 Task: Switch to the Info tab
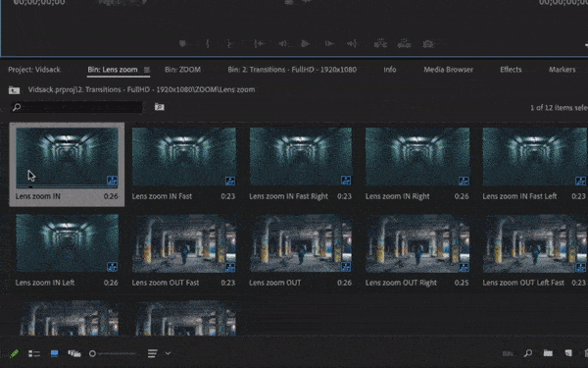tap(390, 70)
